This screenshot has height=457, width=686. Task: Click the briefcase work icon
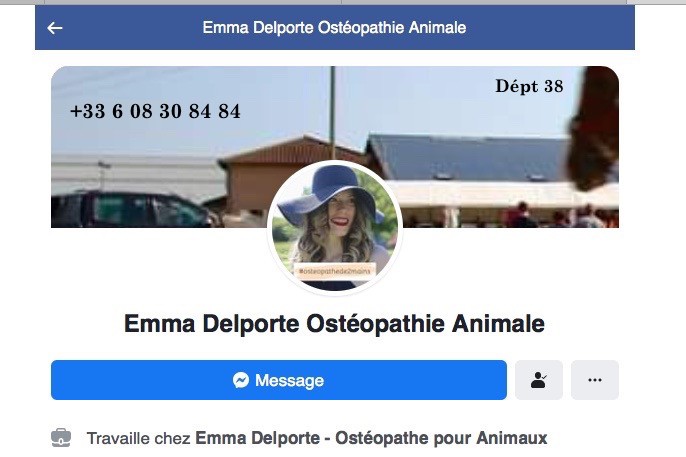click(61, 438)
